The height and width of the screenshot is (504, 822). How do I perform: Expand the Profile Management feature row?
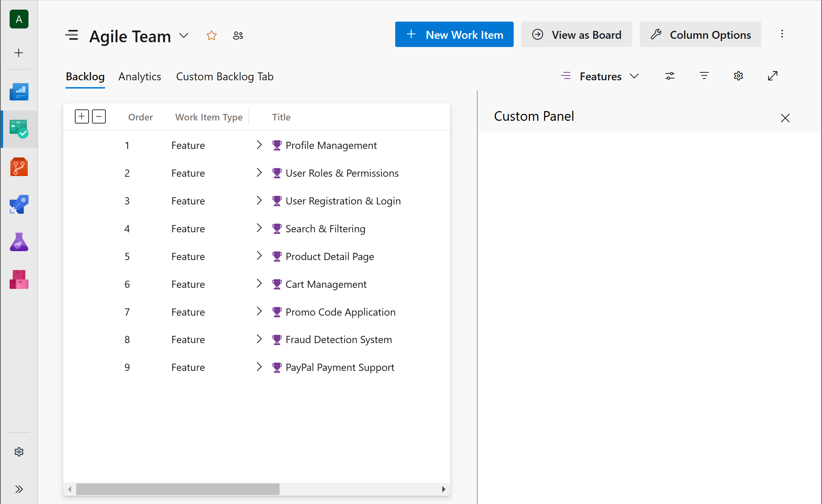(x=259, y=145)
